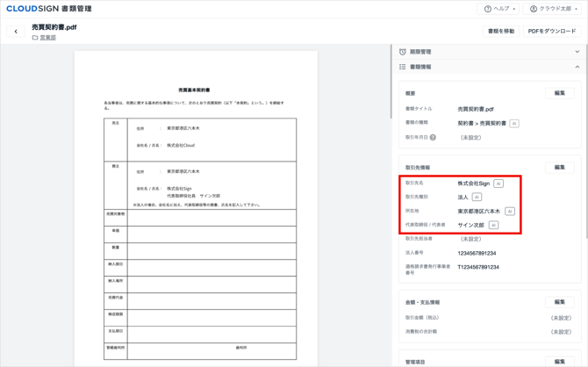Image resolution: width=588 pixels, height=367 pixels.
Task: Click the list icon next to 書類情報
Action: coord(402,67)
